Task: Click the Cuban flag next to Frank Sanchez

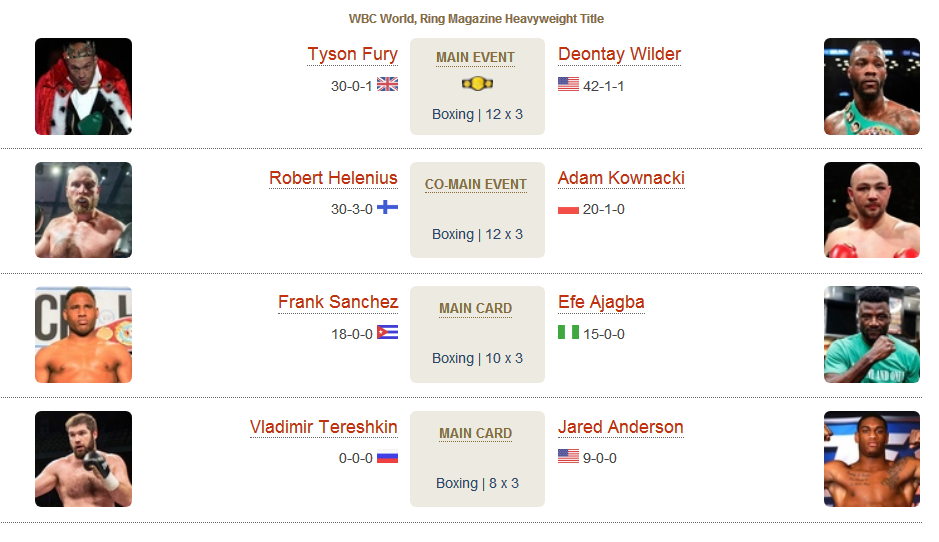Action: pyautogui.click(x=387, y=332)
